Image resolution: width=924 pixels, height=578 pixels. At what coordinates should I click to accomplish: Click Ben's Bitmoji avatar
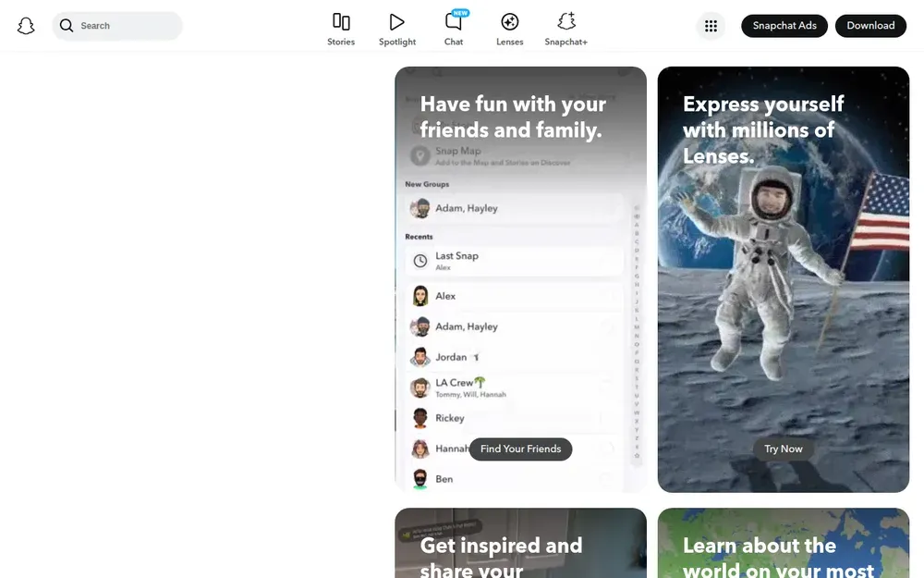(x=420, y=479)
